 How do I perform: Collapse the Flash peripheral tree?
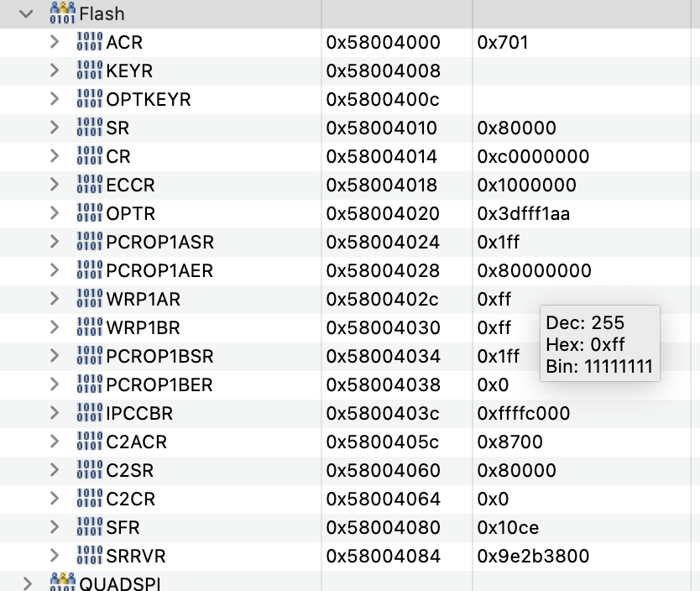(27, 13)
